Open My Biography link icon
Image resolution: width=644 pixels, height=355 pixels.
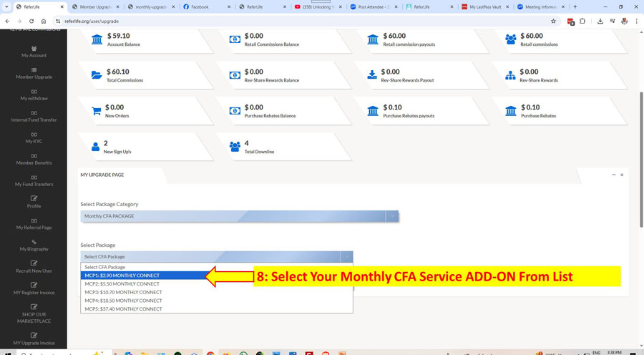coord(34,242)
